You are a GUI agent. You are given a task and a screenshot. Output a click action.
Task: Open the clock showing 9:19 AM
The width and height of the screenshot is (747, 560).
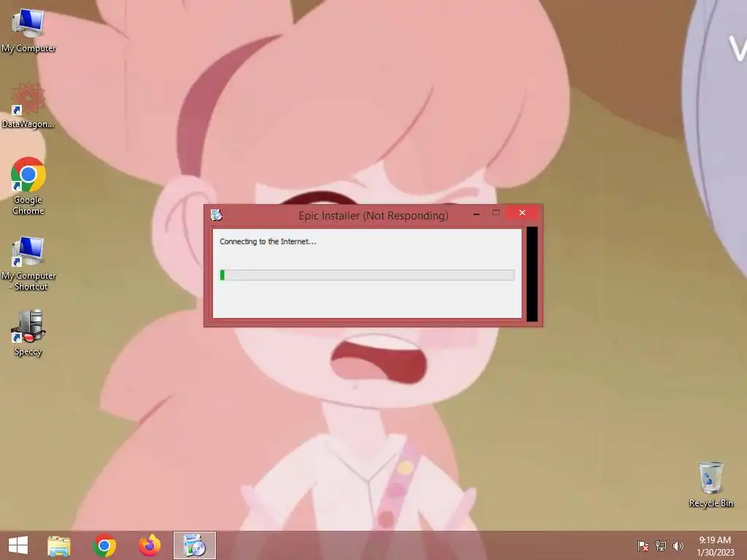coord(715,545)
